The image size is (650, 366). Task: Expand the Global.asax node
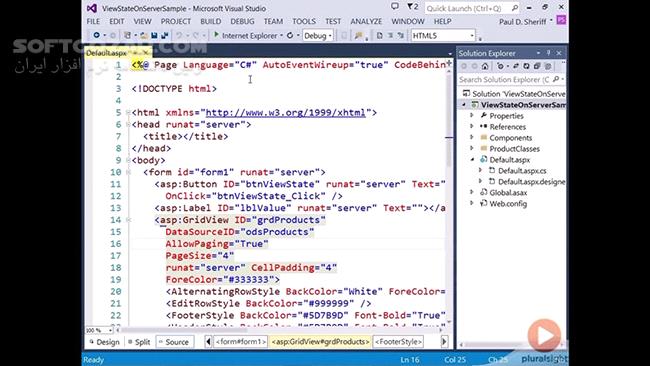pyautogui.click(x=472, y=192)
